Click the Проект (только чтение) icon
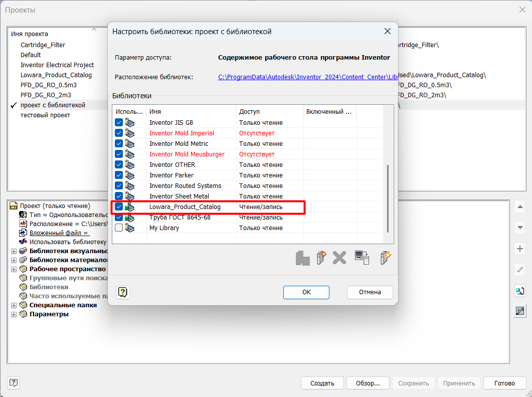Viewport: 532px width, 397px height. pos(14,206)
